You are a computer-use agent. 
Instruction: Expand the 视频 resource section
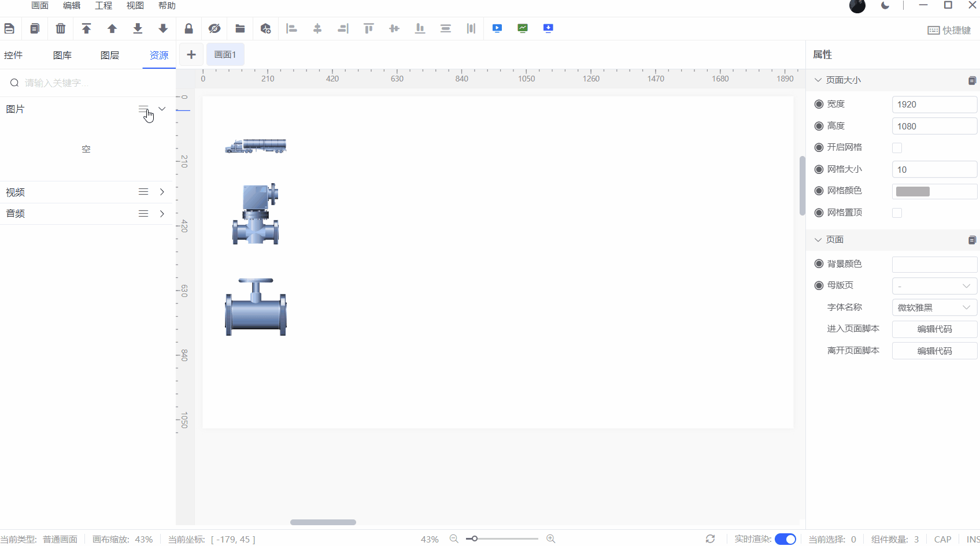tap(162, 192)
